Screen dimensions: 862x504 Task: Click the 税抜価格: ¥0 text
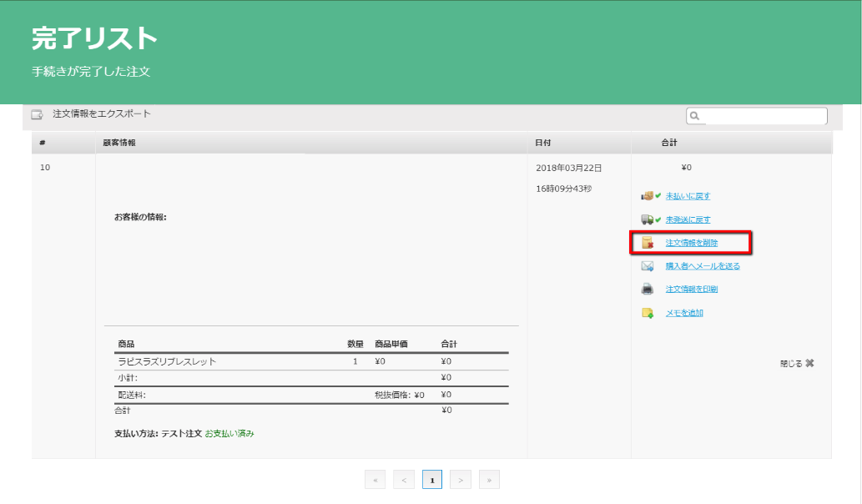pos(400,396)
